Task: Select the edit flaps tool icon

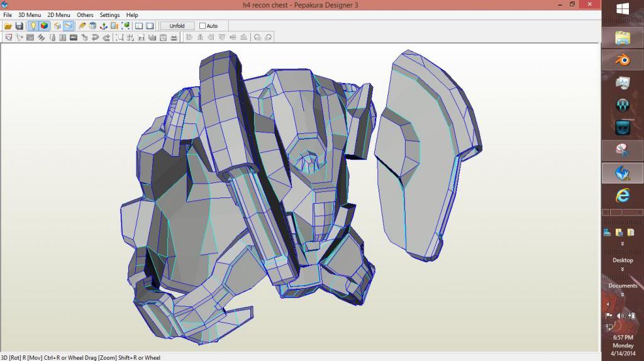Action: click(x=41, y=37)
